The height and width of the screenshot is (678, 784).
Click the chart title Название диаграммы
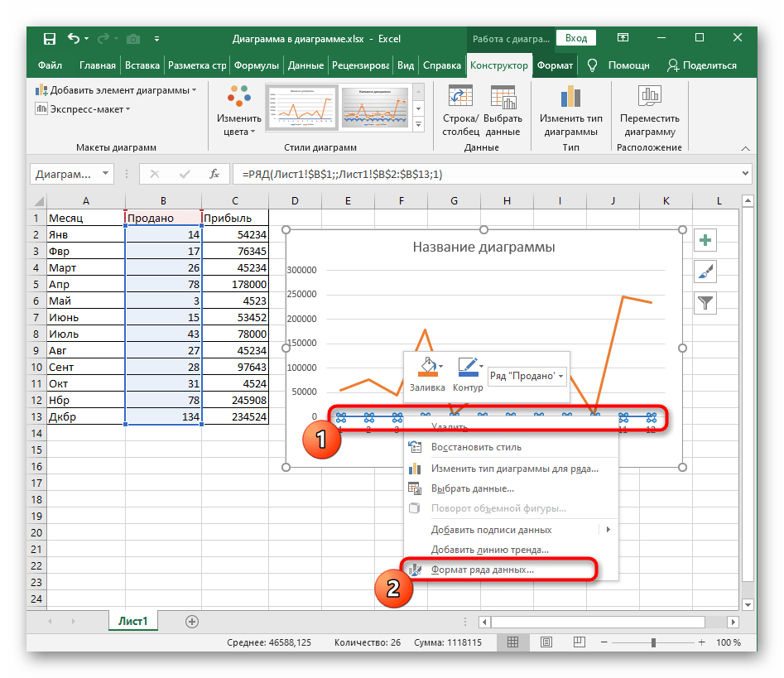483,247
